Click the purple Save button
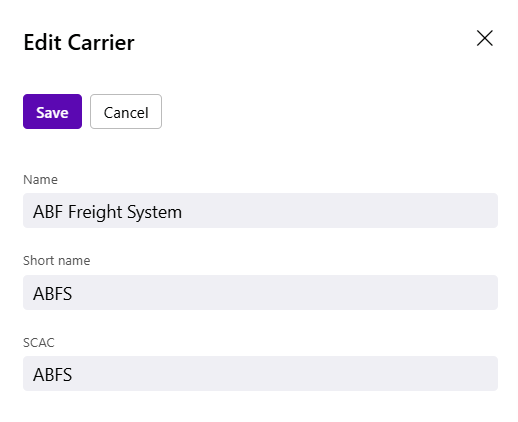 tap(52, 111)
